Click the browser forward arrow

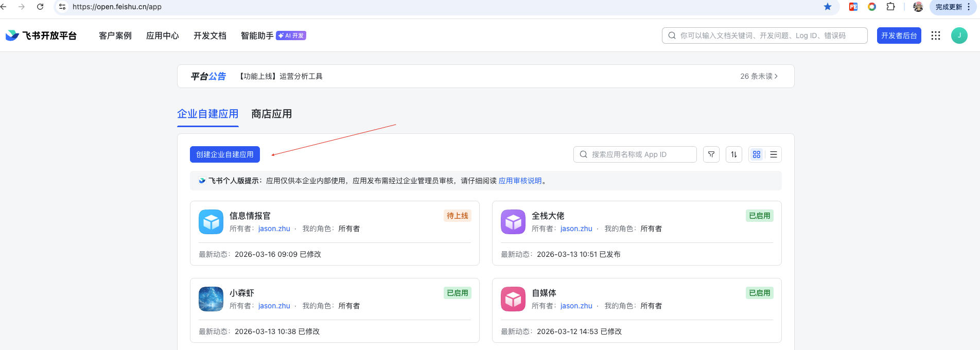(22, 7)
